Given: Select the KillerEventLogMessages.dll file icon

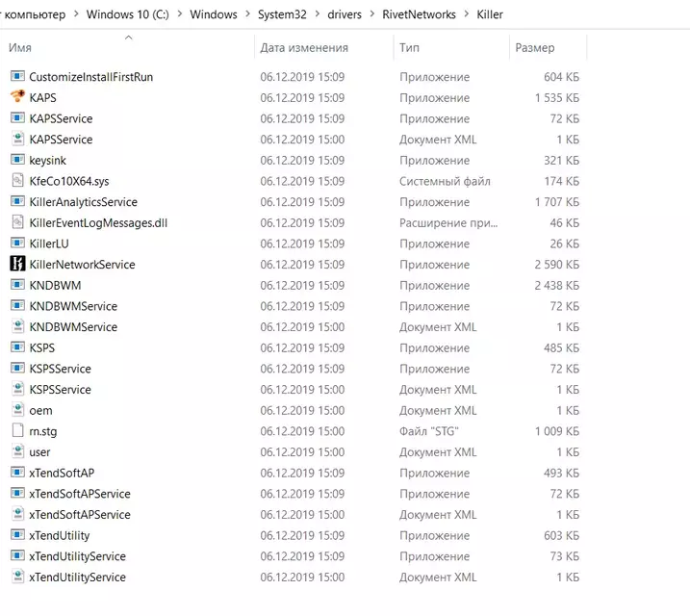Looking at the screenshot, I should 17,222.
